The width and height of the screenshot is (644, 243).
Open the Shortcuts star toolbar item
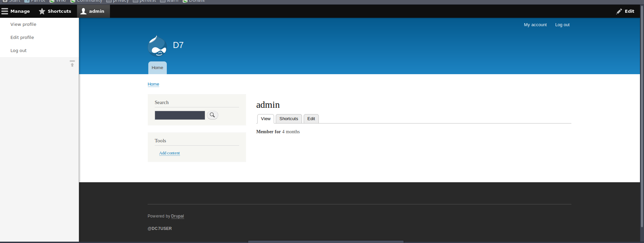click(x=55, y=11)
